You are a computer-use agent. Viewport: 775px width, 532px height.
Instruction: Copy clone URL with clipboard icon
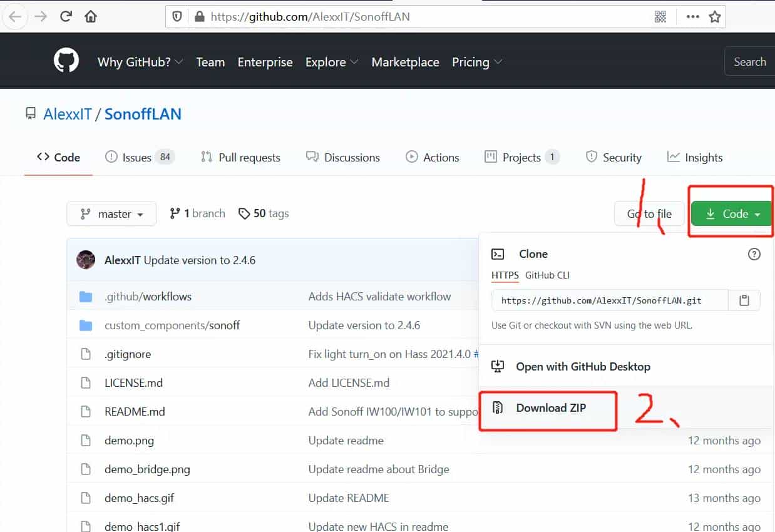click(x=744, y=300)
